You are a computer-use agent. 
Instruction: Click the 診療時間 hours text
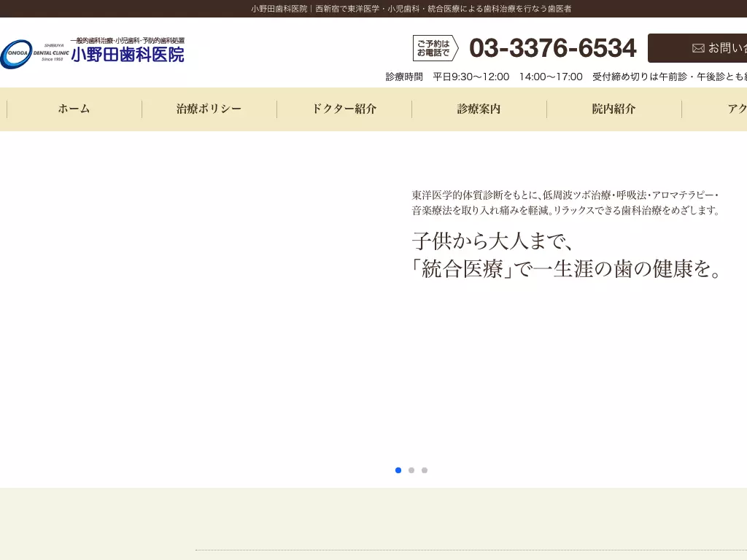pyautogui.click(x=566, y=77)
